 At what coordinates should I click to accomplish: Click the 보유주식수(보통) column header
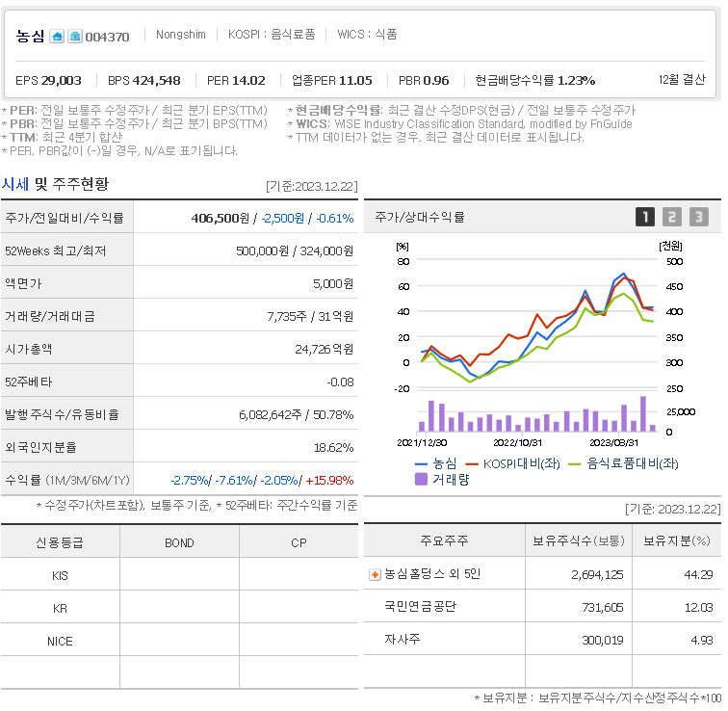579,540
